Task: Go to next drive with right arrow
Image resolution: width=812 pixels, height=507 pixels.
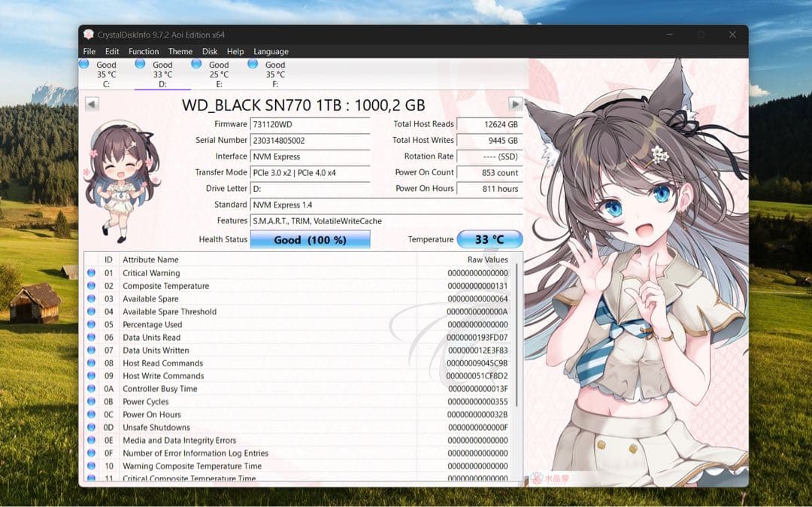Action: pyautogui.click(x=515, y=105)
